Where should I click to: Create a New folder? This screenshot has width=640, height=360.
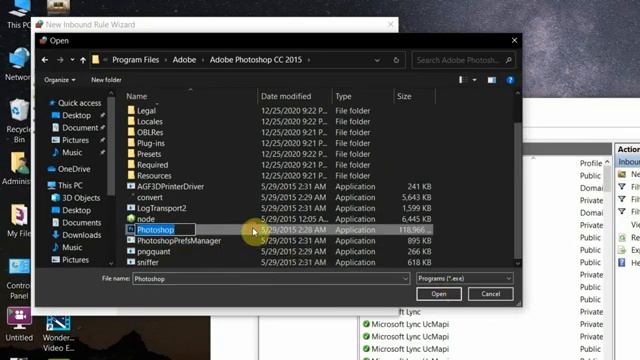[106, 80]
